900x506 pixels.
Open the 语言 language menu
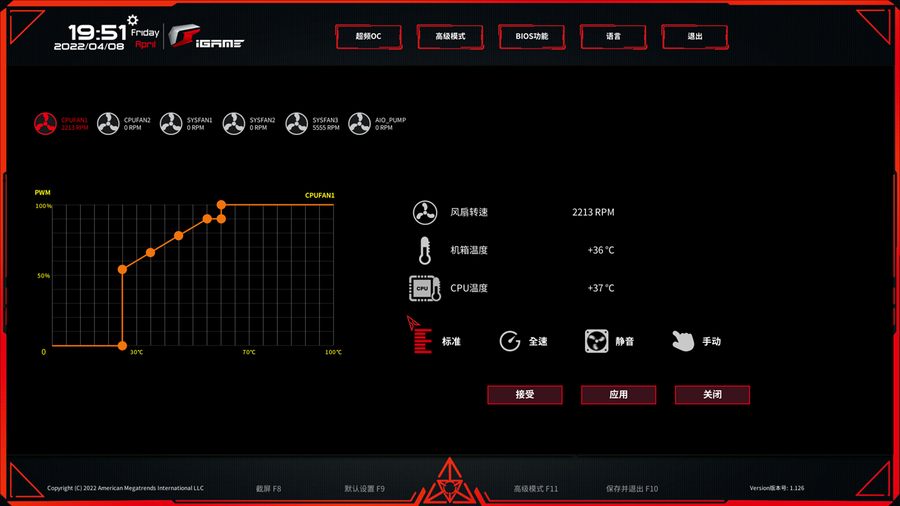click(x=613, y=36)
